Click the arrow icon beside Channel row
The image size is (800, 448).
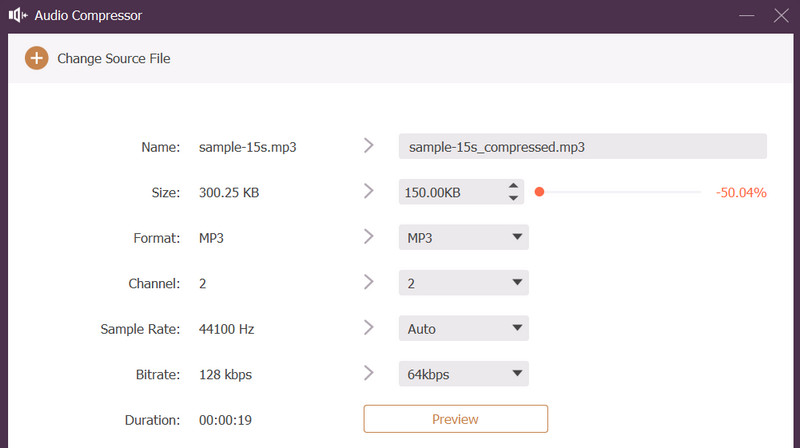[x=369, y=283]
